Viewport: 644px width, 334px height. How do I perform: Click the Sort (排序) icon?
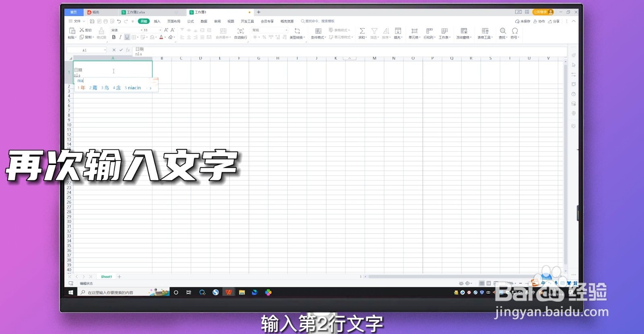(x=386, y=31)
